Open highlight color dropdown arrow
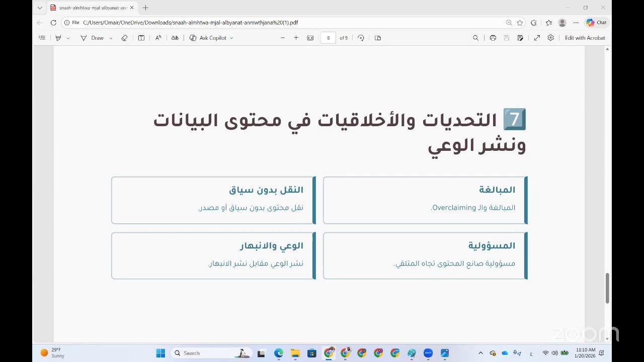The image size is (644, 362). click(68, 38)
